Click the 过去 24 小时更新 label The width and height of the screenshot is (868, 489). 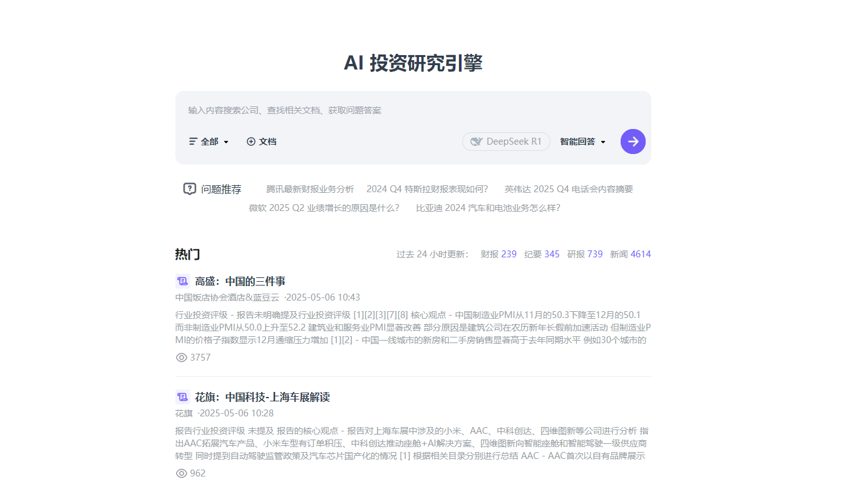click(433, 254)
